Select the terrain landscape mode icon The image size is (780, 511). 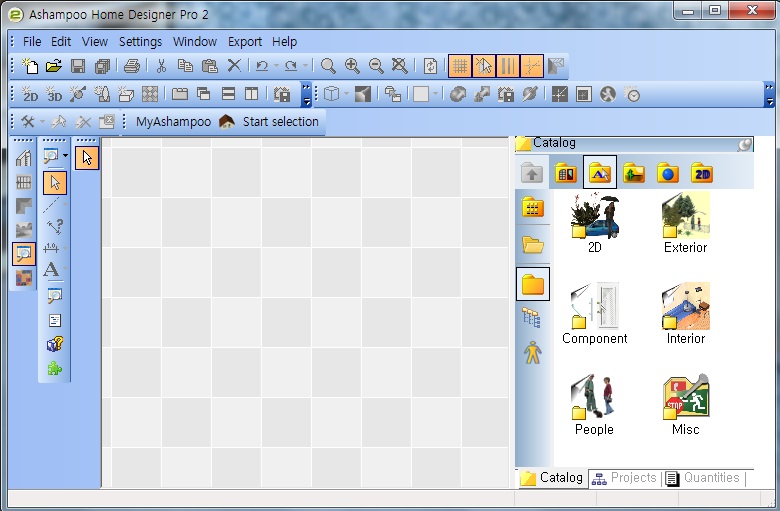(23, 229)
